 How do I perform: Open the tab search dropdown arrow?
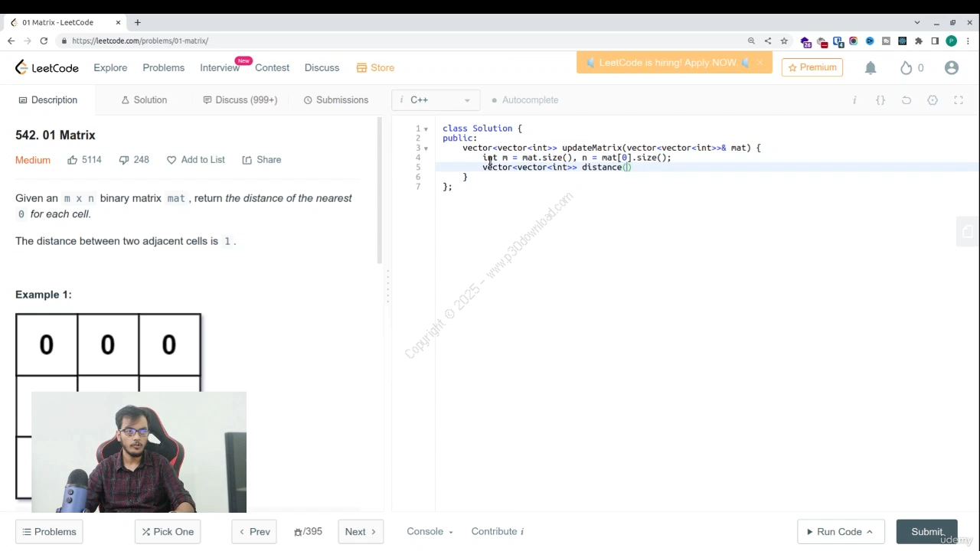(916, 22)
